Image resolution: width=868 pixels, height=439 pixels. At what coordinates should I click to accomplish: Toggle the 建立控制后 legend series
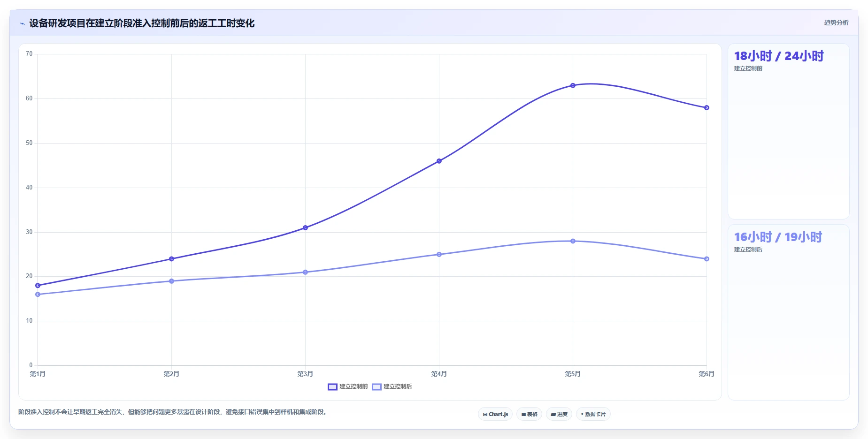pyautogui.click(x=392, y=386)
